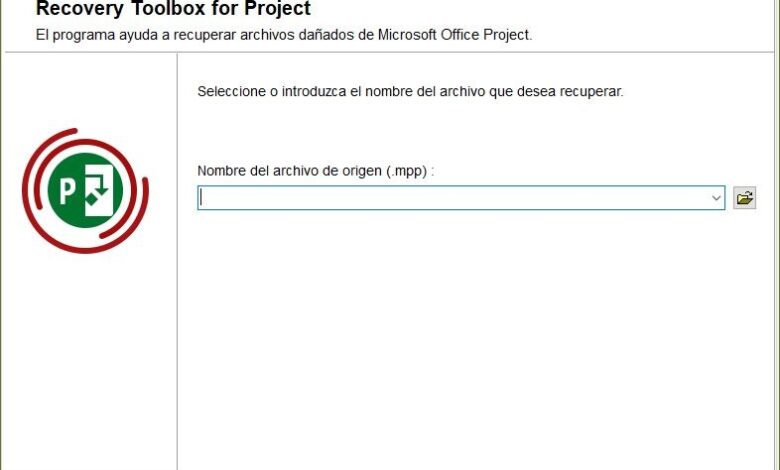Viewport: 780px width, 470px height.
Task: Click "Microsoft Office Project" in the description line
Action: (454, 35)
